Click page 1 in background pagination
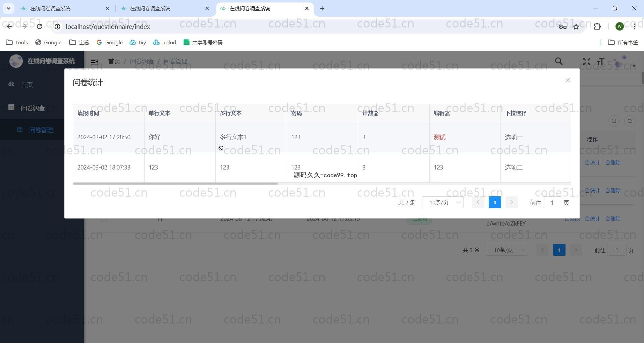The image size is (644, 343). click(x=559, y=250)
